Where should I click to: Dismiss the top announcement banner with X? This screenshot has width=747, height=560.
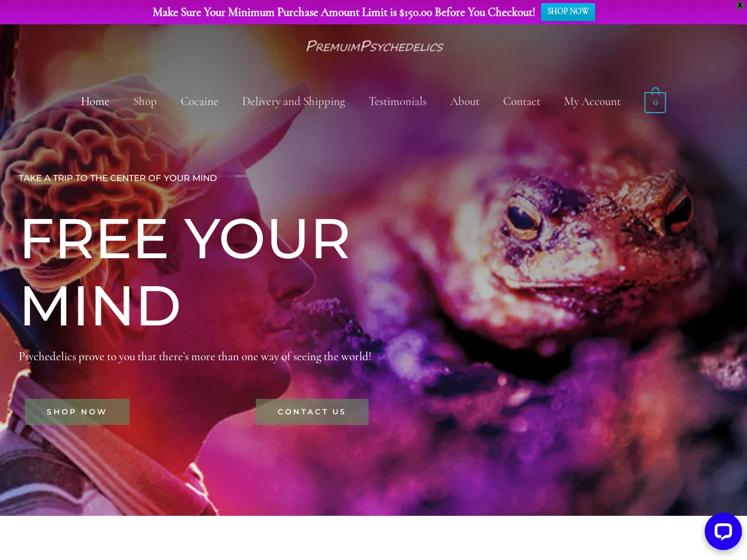pyautogui.click(x=740, y=5)
